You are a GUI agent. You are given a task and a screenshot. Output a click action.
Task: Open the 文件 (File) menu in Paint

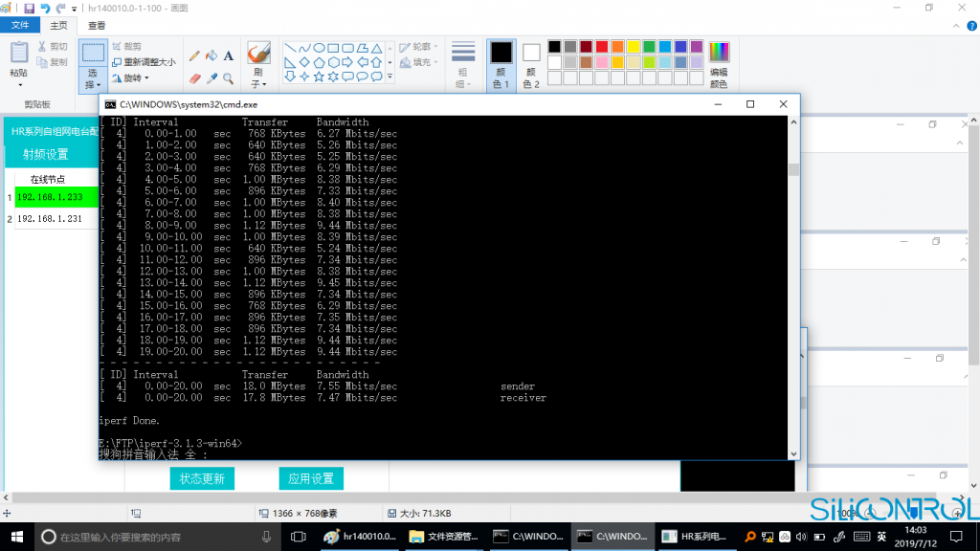[20, 25]
